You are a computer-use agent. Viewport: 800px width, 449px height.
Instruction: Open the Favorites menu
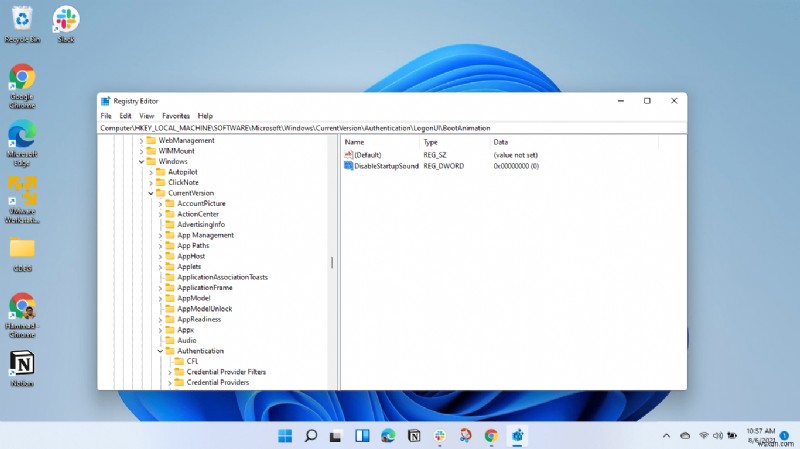pyautogui.click(x=176, y=116)
